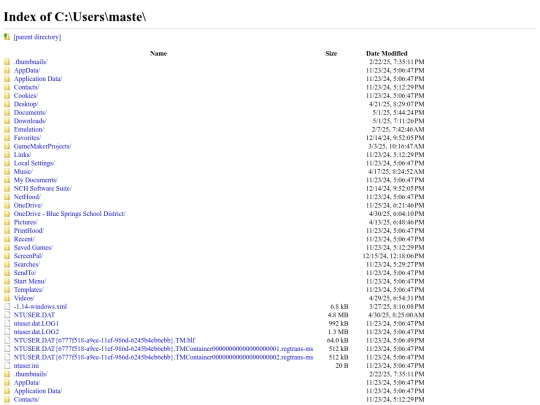Click the folder icon next to Favorites
This screenshot has width=540, height=405.
pos(7,138)
